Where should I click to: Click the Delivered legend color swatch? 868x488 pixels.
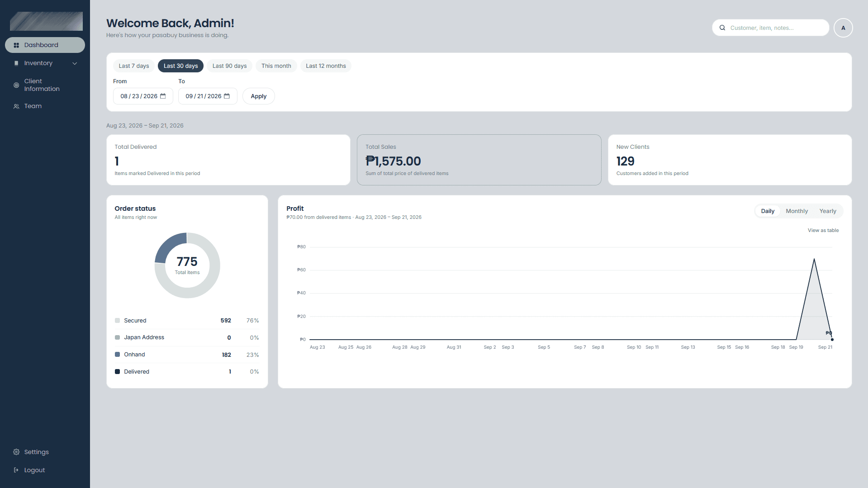[x=118, y=372]
